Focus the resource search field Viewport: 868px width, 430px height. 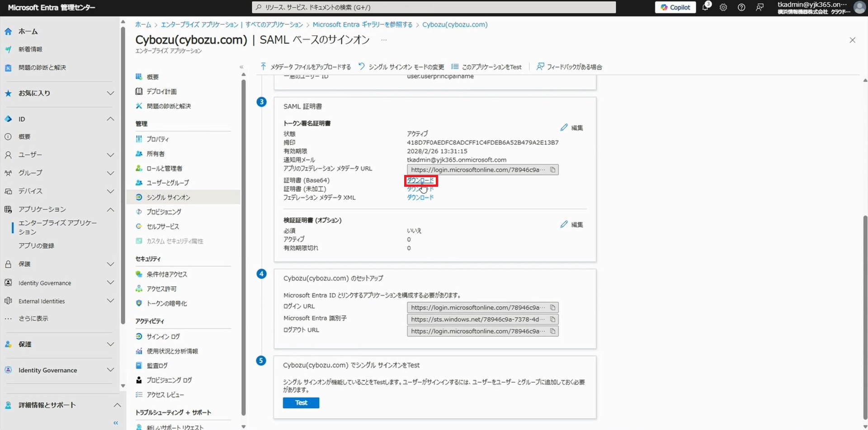click(x=434, y=7)
